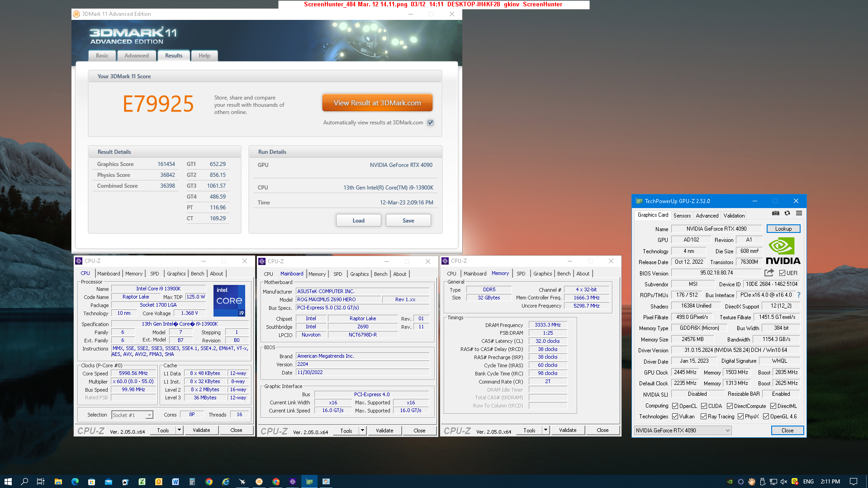868x488 pixels.
Task: Toggle automatically view results at 3DMark.com
Action: pyautogui.click(x=430, y=123)
